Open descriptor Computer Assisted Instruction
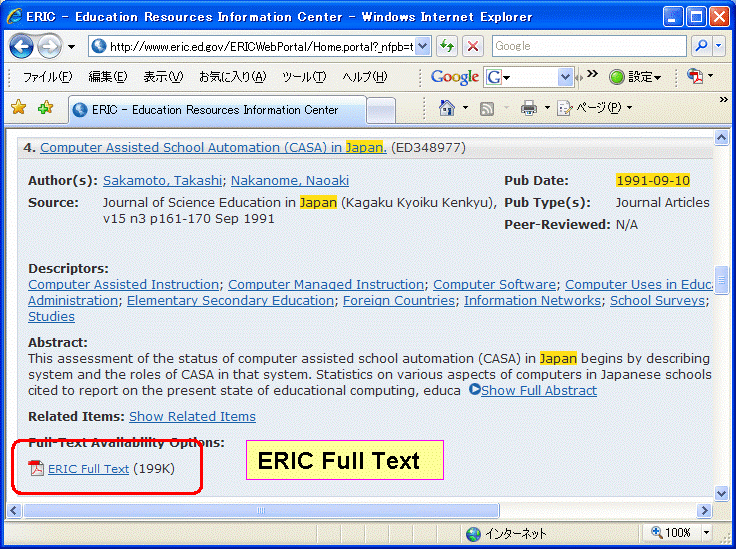The image size is (736, 549). point(123,284)
